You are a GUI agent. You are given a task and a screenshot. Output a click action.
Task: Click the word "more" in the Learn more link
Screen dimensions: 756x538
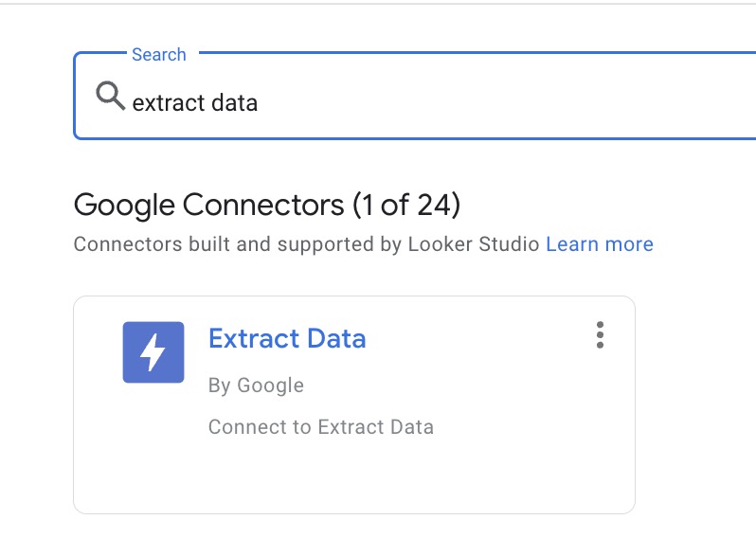(x=629, y=244)
